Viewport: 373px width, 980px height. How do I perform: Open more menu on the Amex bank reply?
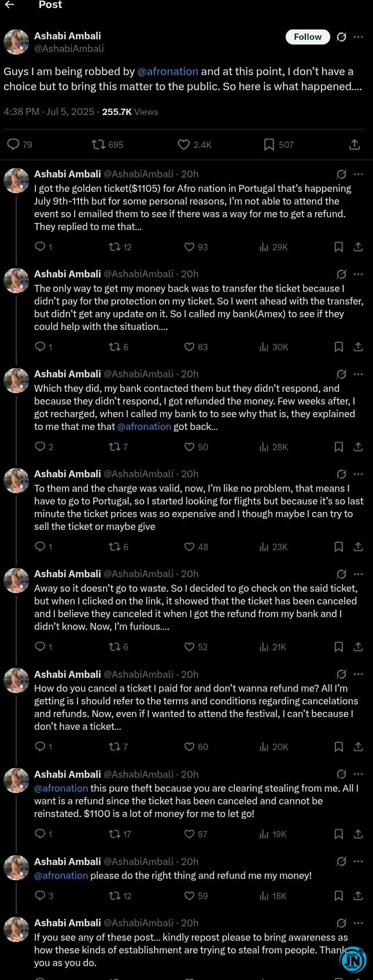tap(359, 274)
